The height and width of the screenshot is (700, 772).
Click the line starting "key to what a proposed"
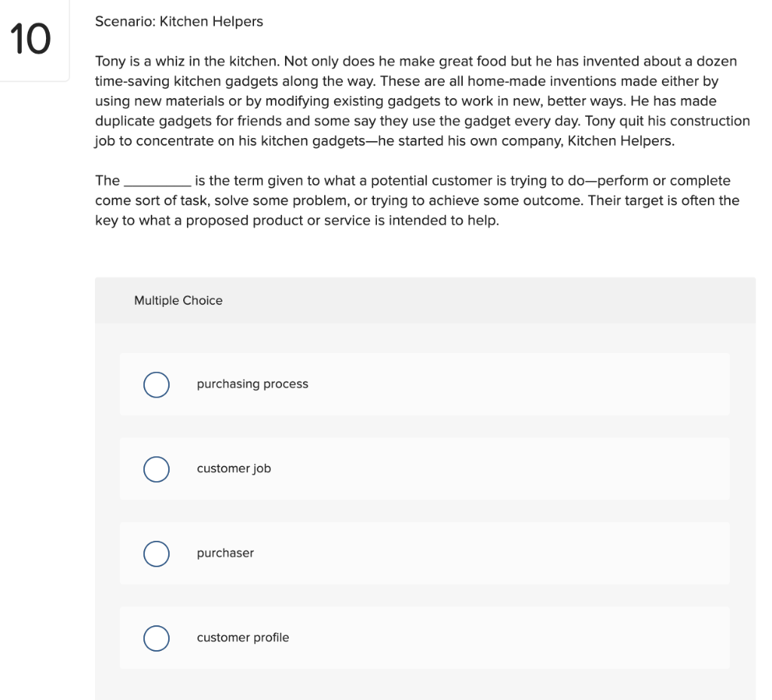pyautogui.click(x=297, y=220)
